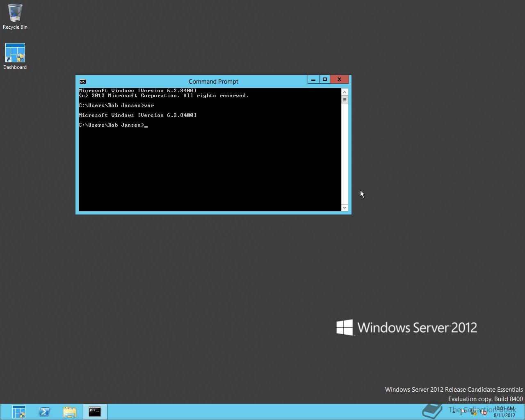525x420 pixels.
Task: Show hidden tray icons arrow
Action: (x=454, y=412)
